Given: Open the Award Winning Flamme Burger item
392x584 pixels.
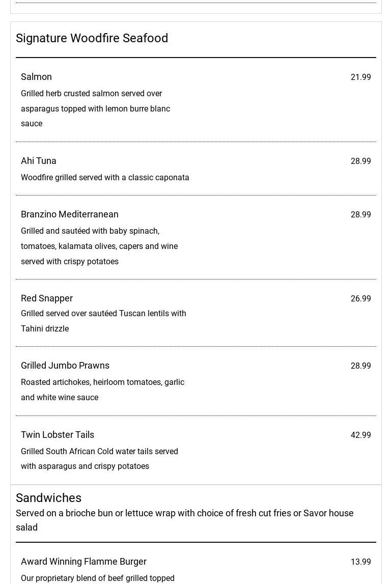Looking at the screenshot, I should click(83, 562).
